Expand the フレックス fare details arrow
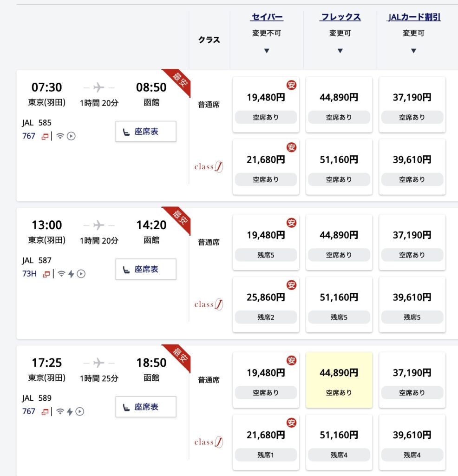458x476 pixels. (x=340, y=51)
